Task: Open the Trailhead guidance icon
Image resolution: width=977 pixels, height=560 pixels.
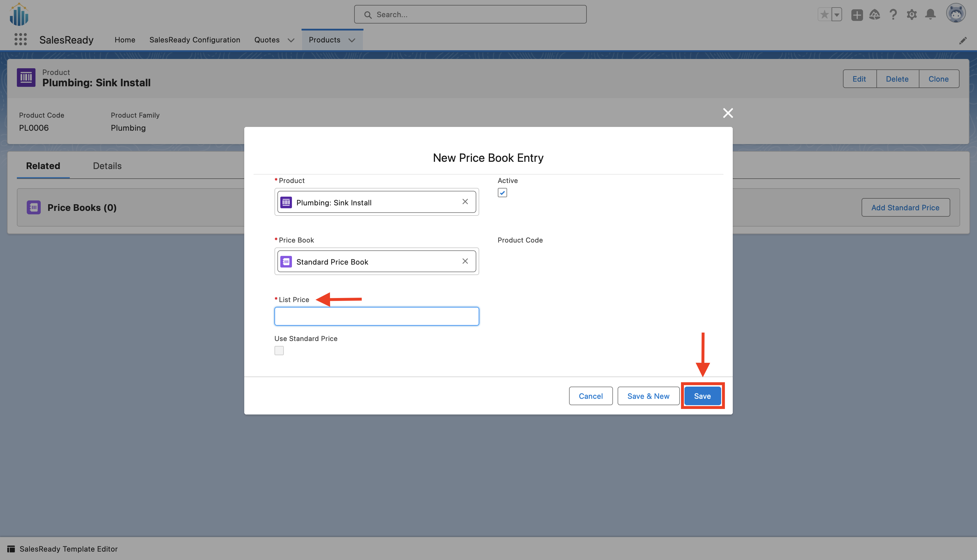Action: tap(875, 15)
